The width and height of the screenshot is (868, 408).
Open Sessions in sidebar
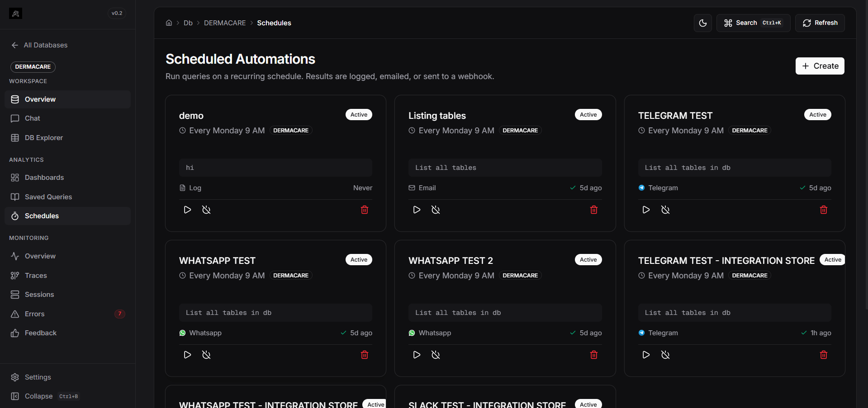tap(67, 295)
